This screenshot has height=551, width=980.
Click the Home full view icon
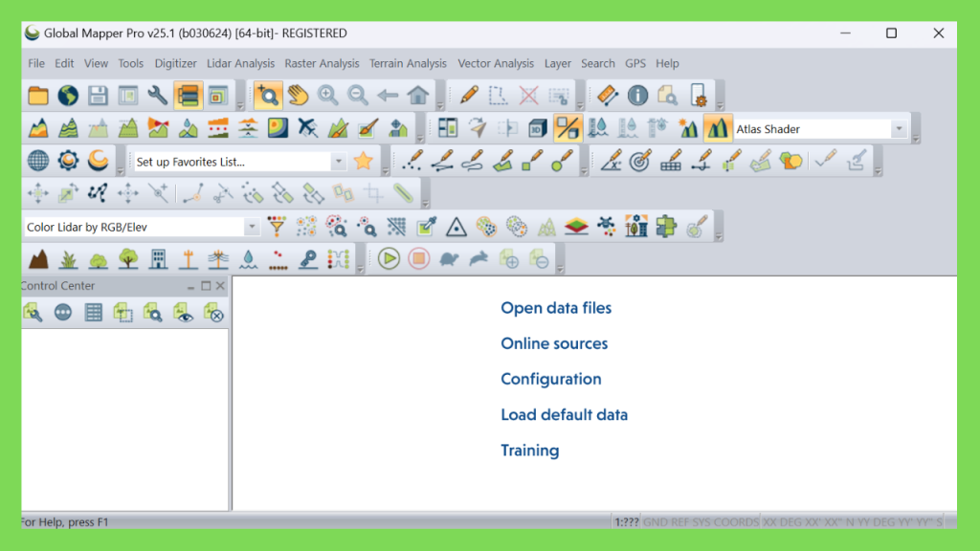[417, 96]
